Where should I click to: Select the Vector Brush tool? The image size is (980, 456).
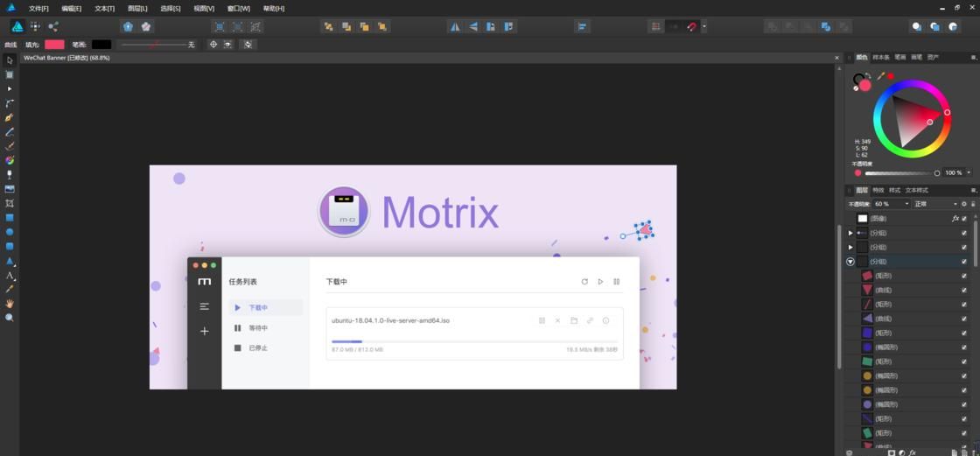coord(10,146)
